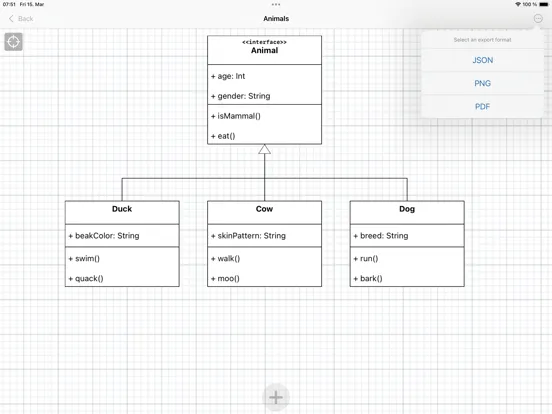The width and height of the screenshot is (552, 414).
Task: Select the Duck class title
Action: tap(122, 209)
